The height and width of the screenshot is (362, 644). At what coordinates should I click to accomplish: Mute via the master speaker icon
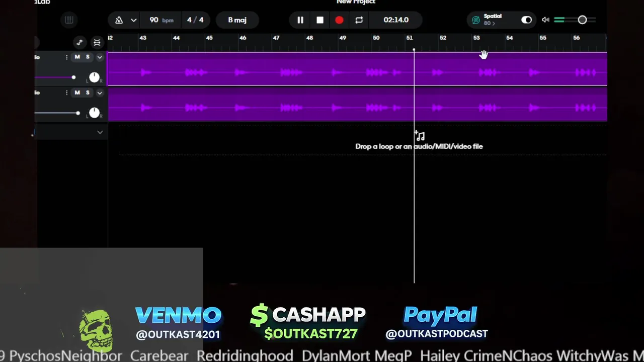tap(546, 20)
